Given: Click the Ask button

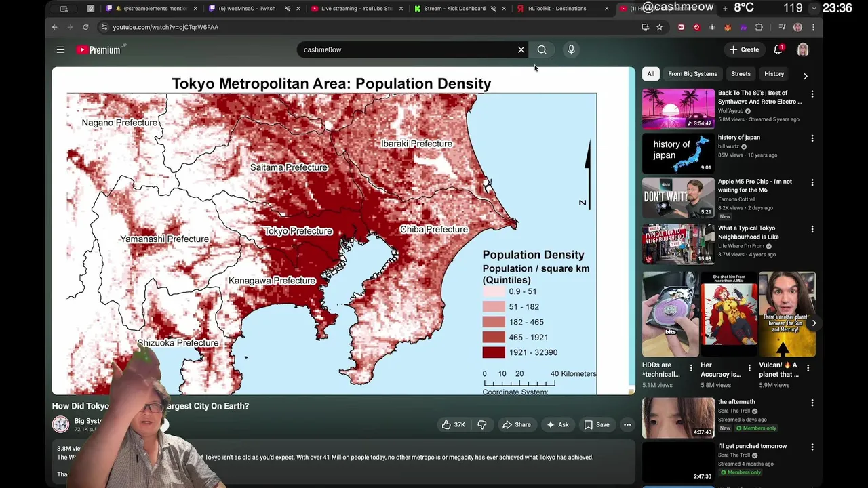Looking at the screenshot, I should click(x=557, y=425).
